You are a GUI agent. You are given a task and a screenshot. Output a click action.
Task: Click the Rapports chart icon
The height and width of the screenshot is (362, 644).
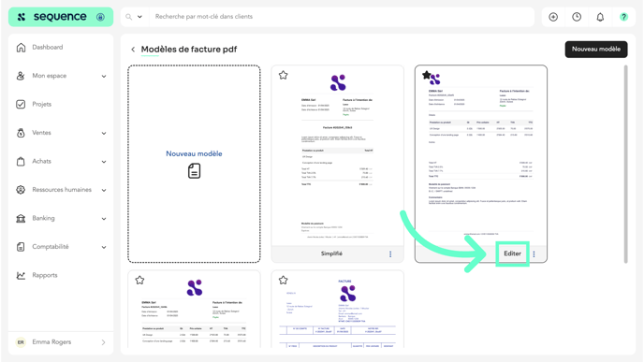(21, 275)
